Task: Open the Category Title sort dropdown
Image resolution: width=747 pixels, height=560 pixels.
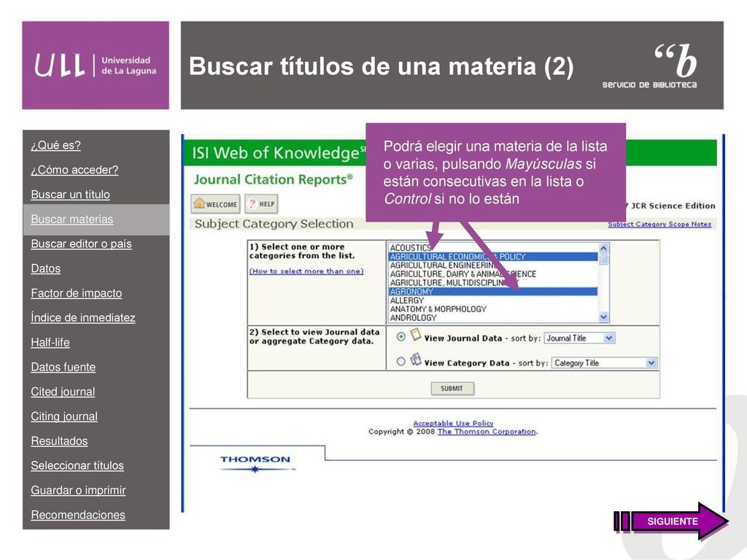Action: point(604,363)
